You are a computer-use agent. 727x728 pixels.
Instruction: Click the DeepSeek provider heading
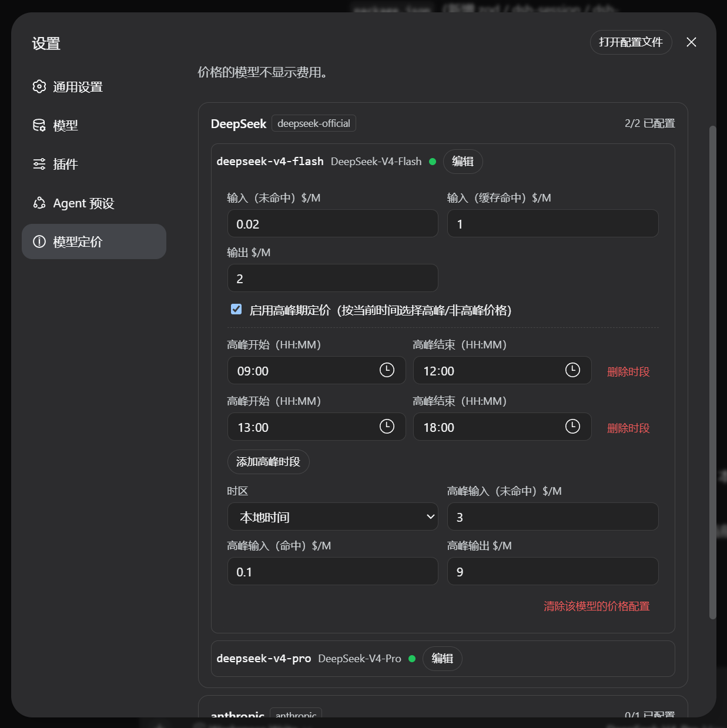239,124
